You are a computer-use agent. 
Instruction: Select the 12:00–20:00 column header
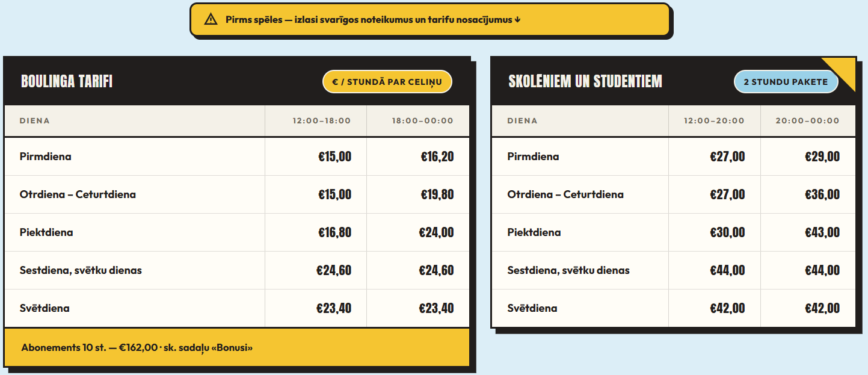pos(714,121)
